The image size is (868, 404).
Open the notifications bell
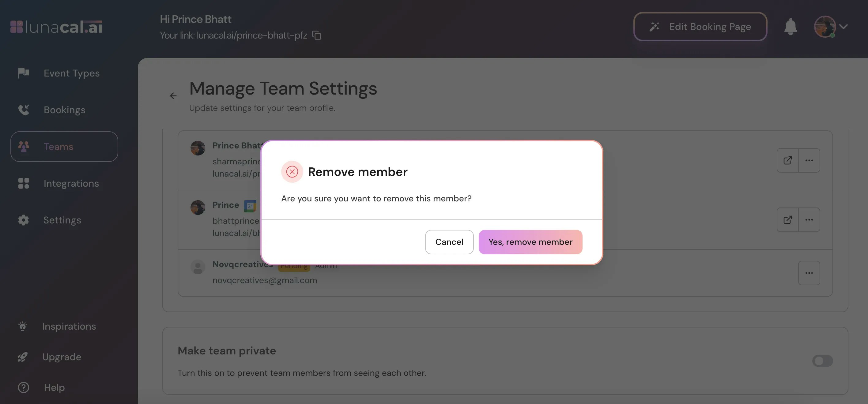[x=790, y=27]
